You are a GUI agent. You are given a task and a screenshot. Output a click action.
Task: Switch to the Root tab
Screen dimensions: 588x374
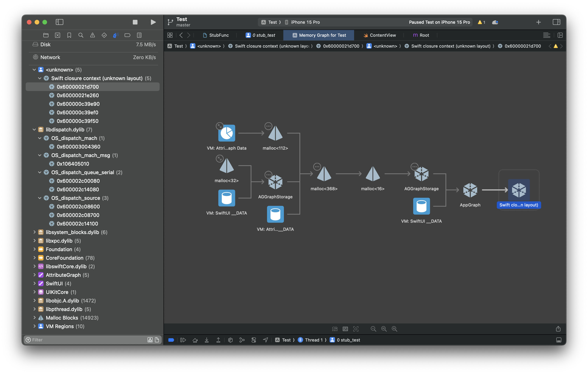421,35
